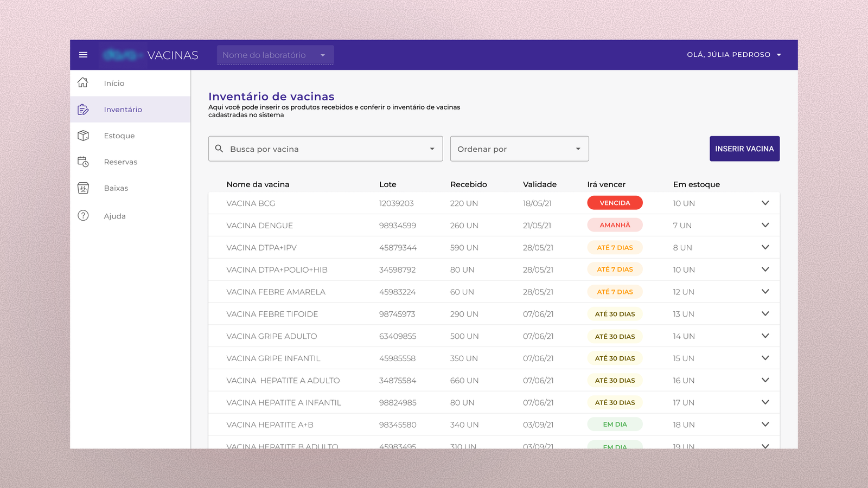Image resolution: width=868 pixels, height=488 pixels.
Task: Click the AMANHÃ badge on VACINA DENGUE
Action: (x=615, y=224)
